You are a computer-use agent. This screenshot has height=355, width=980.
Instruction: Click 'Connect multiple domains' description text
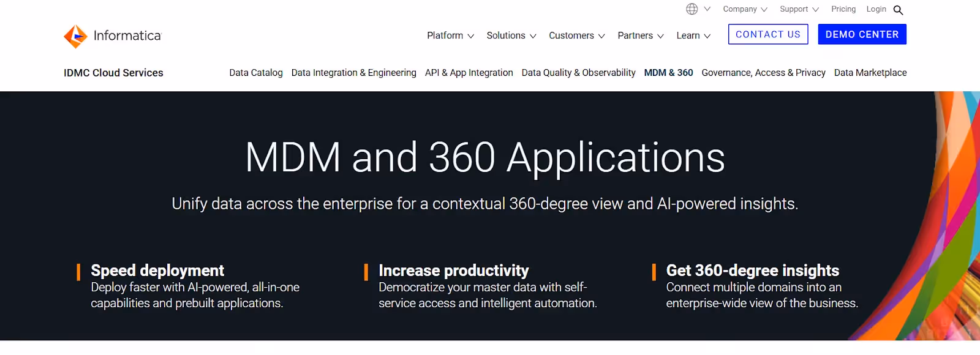click(x=762, y=295)
